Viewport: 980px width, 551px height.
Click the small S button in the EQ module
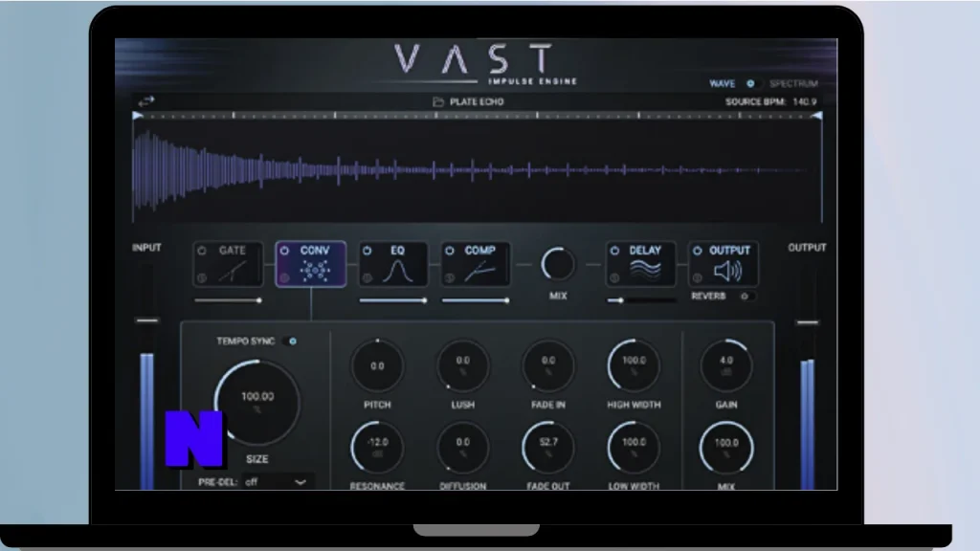367,278
